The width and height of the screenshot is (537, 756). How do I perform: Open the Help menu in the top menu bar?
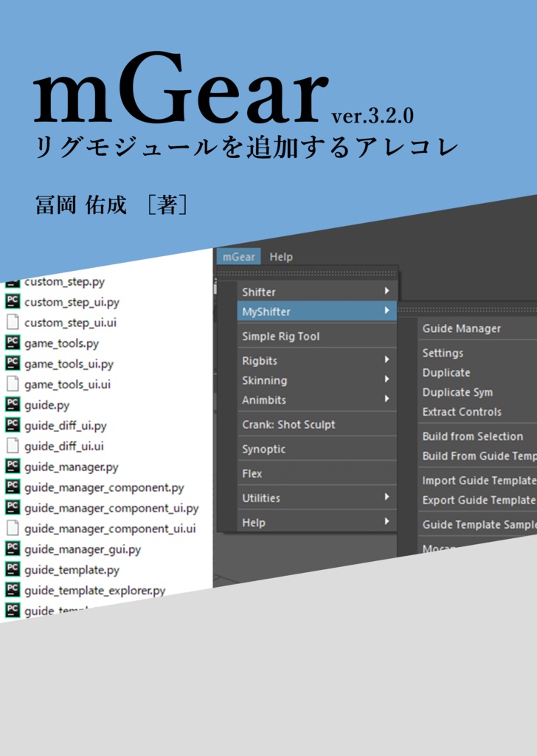pyautogui.click(x=281, y=256)
